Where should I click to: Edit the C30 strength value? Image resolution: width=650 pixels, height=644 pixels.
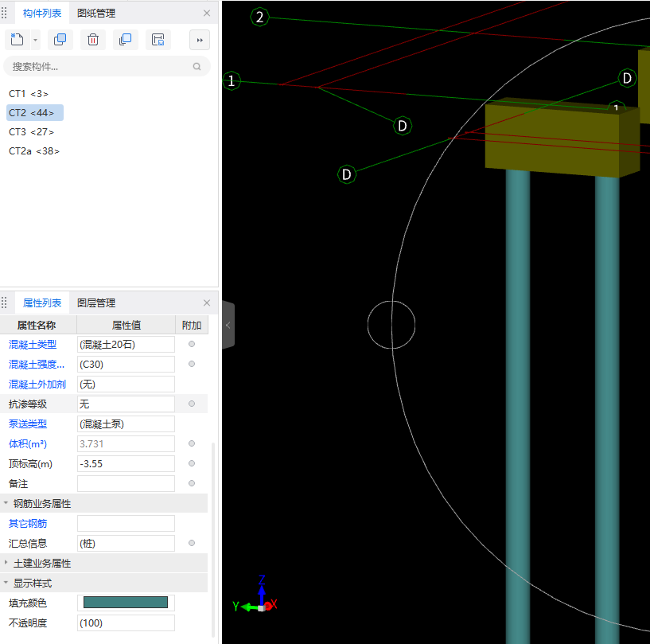coord(126,365)
